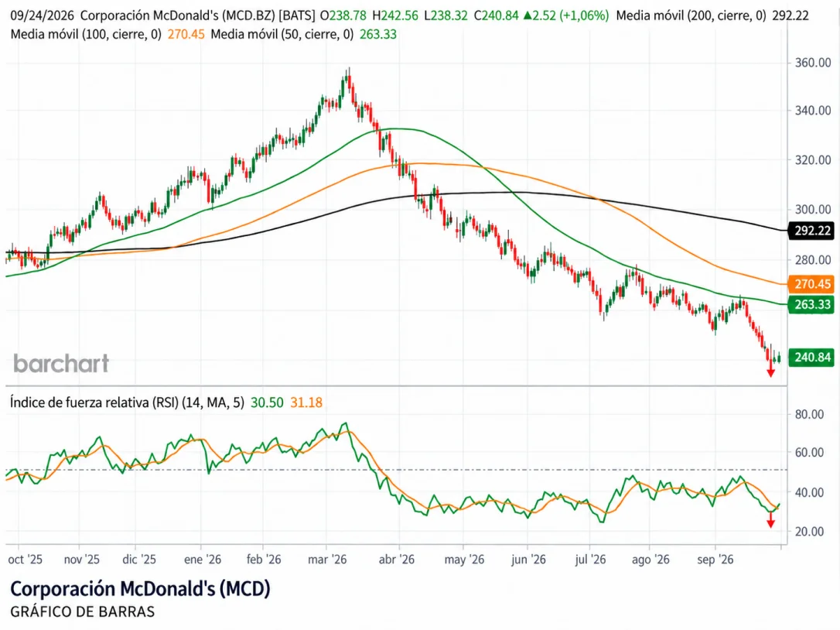Viewport: 840px width, 630px height.
Task: Click the jun '26 date axis label
Action: coord(528,560)
